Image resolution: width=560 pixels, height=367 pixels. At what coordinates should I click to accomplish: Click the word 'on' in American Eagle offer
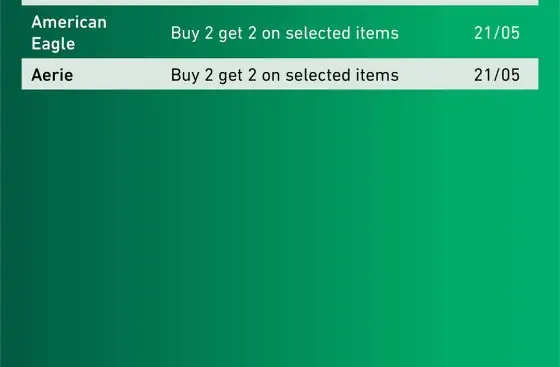271,34
